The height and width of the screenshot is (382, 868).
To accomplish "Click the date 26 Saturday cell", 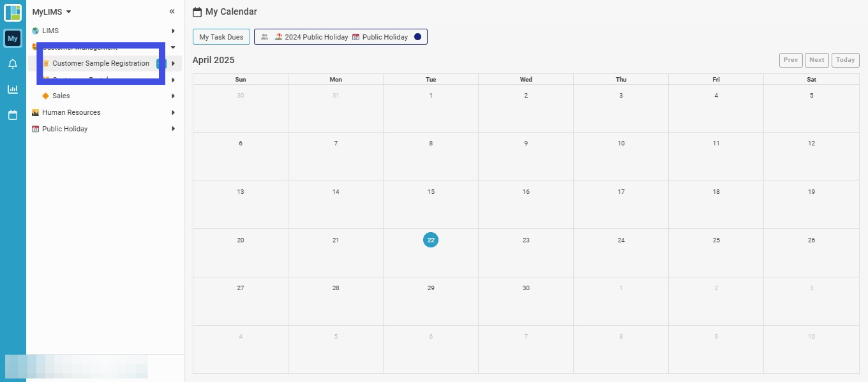I will point(811,253).
